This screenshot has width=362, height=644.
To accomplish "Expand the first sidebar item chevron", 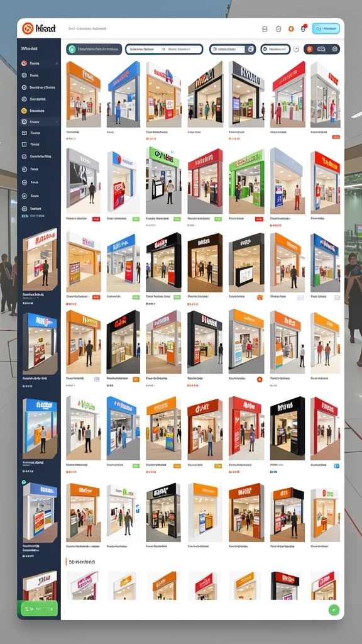I will coord(57,64).
